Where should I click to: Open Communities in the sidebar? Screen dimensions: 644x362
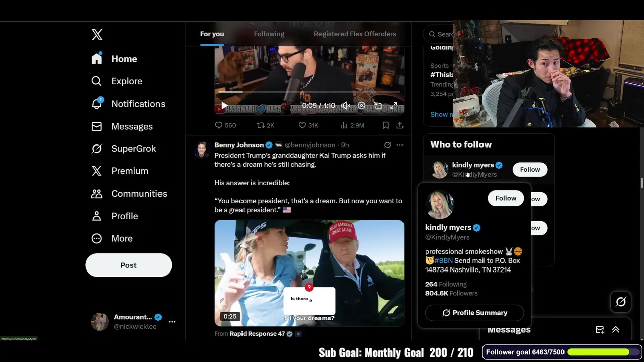129,194
